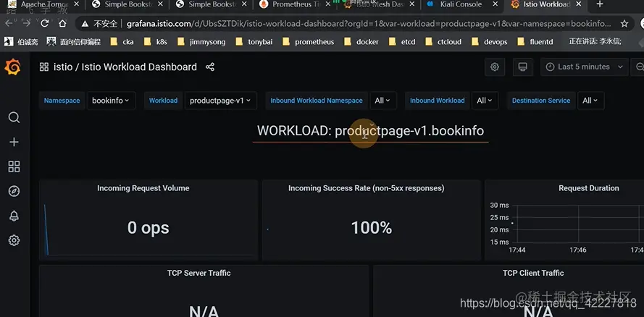Click the 0 ops value
This screenshot has height=317, width=644.
tap(149, 228)
